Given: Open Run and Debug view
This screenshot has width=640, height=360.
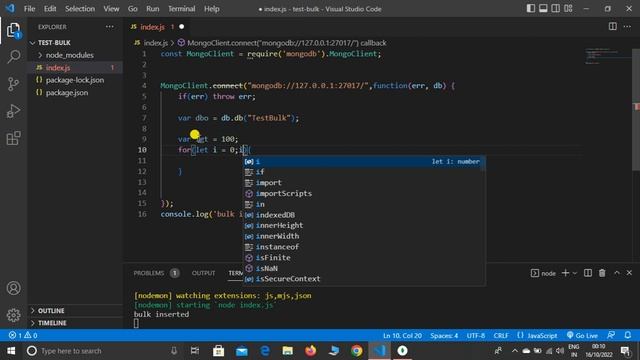Looking at the screenshot, I should [x=13, y=111].
